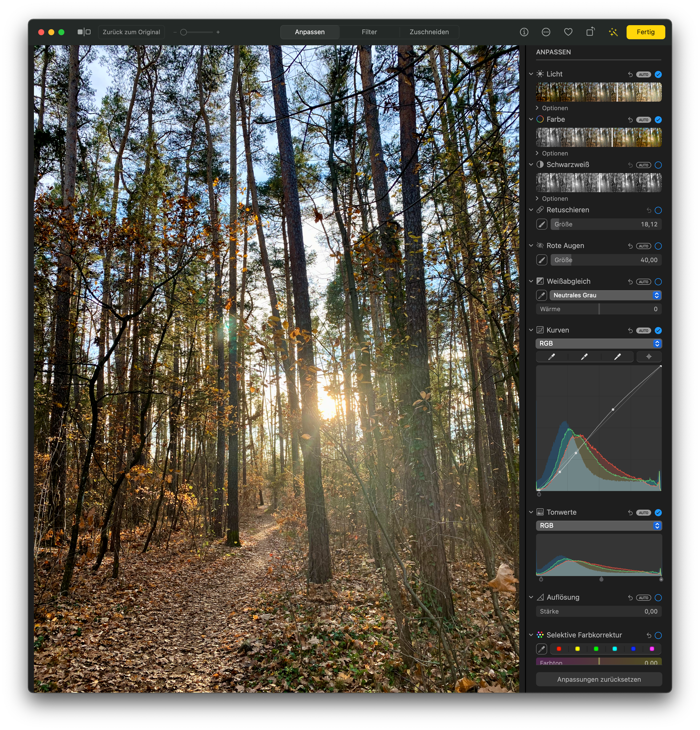The image size is (700, 730).
Task: Toggle the before/after compare view icon
Action: pyautogui.click(x=84, y=32)
